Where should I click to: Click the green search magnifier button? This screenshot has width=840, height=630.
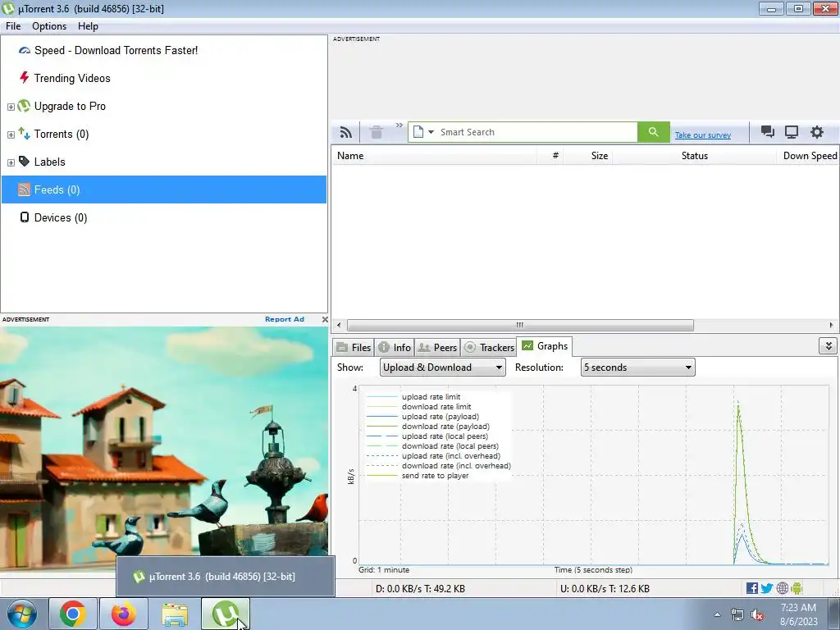click(653, 132)
